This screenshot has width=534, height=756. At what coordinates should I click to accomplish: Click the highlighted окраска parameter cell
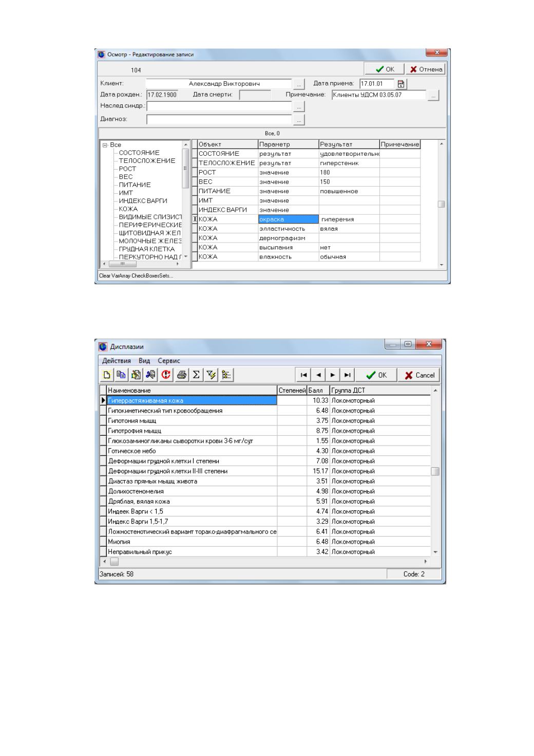289,219
